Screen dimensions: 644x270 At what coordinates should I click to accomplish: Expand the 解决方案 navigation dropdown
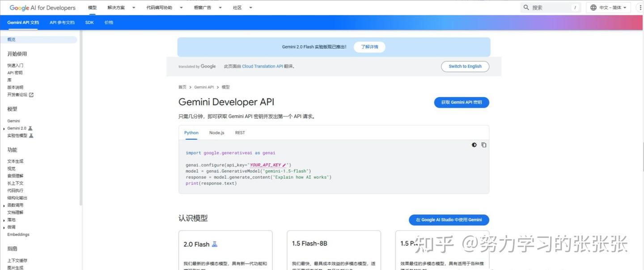click(133, 7)
